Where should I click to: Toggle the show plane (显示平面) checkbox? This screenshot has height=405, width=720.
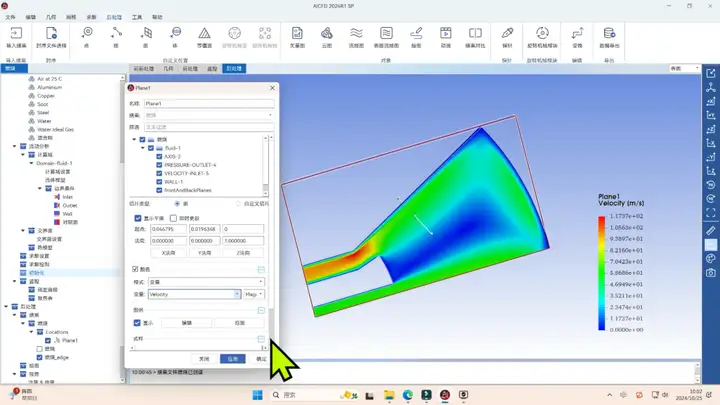(x=138, y=218)
